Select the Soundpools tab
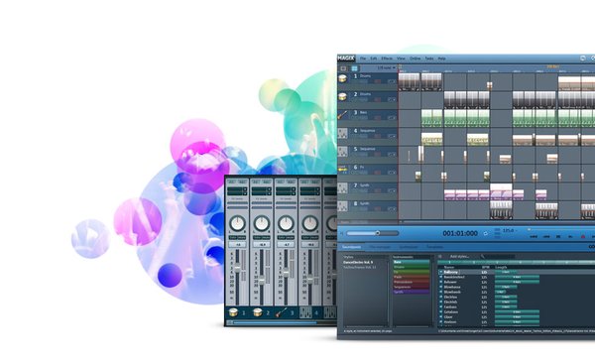Screen dimensions: 595x364 tap(351, 247)
